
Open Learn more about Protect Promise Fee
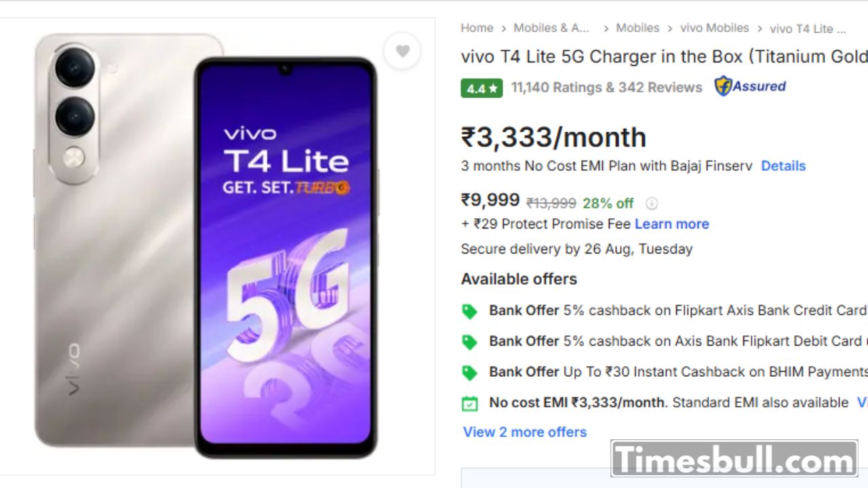click(x=672, y=224)
